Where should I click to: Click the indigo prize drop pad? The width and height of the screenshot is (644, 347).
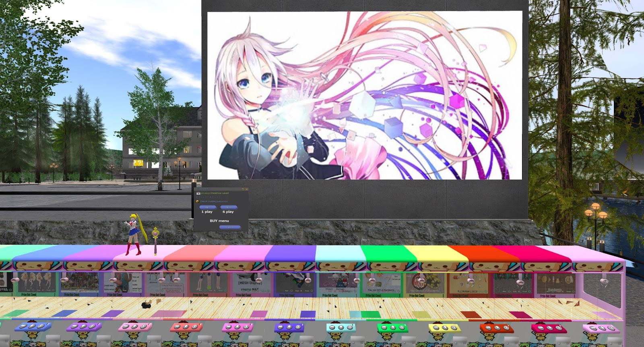(x=308, y=314)
